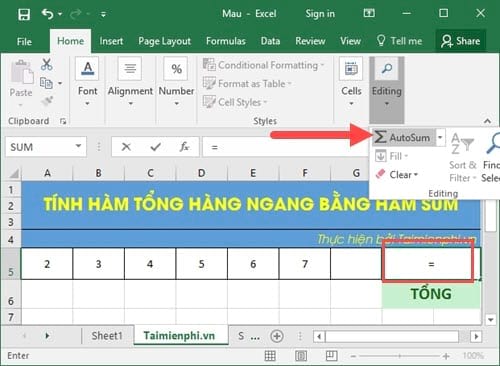Open the File menu
The width and height of the screenshot is (500, 366).
pyautogui.click(x=24, y=41)
